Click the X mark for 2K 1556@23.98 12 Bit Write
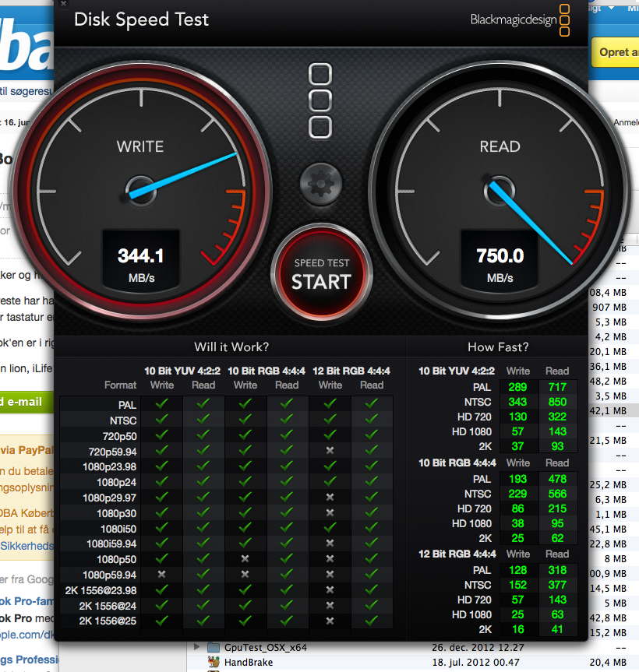Viewport: 639px width, 672px height. [x=330, y=590]
